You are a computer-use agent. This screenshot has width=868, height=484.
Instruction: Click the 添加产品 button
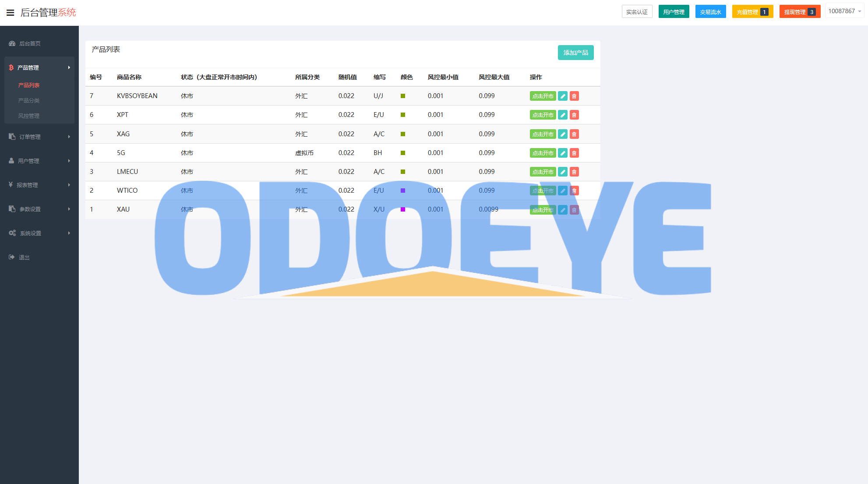pos(575,53)
